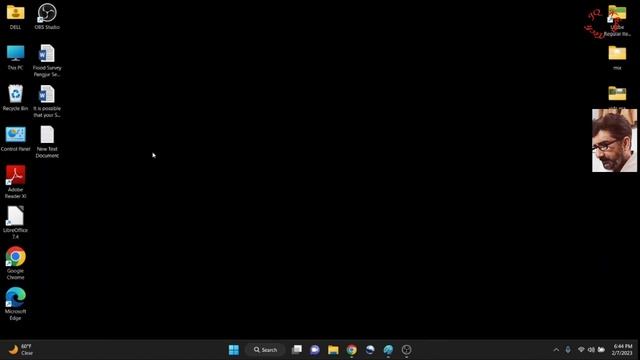This screenshot has height=360, width=640.
Task: Select the Recycle Bin icon
Action: (16, 98)
